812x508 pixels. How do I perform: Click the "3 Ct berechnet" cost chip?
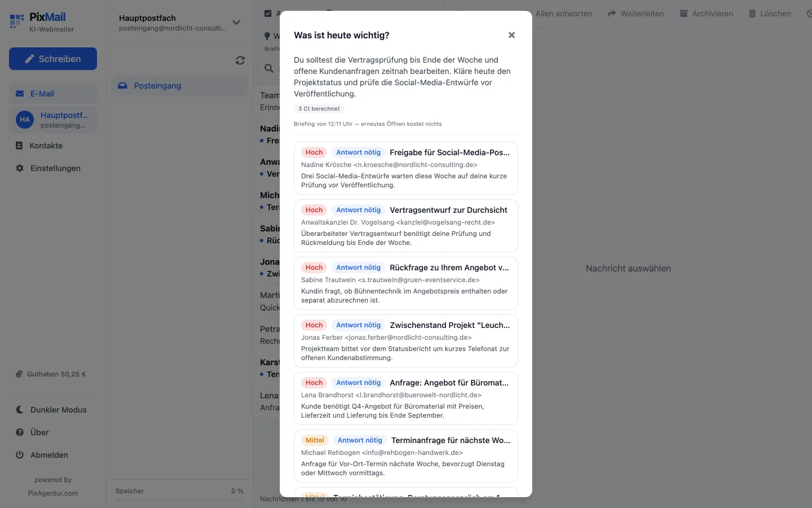click(x=319, y=109)
